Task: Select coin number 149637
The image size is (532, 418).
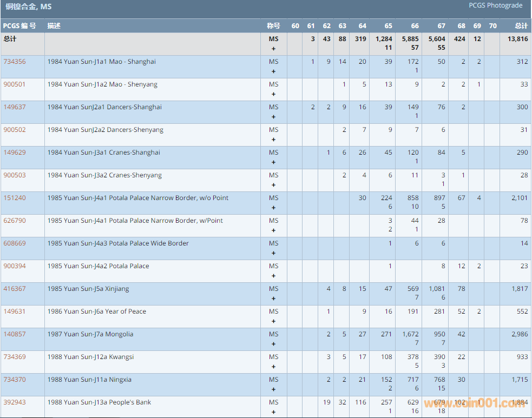Action: tap(15, 107)
